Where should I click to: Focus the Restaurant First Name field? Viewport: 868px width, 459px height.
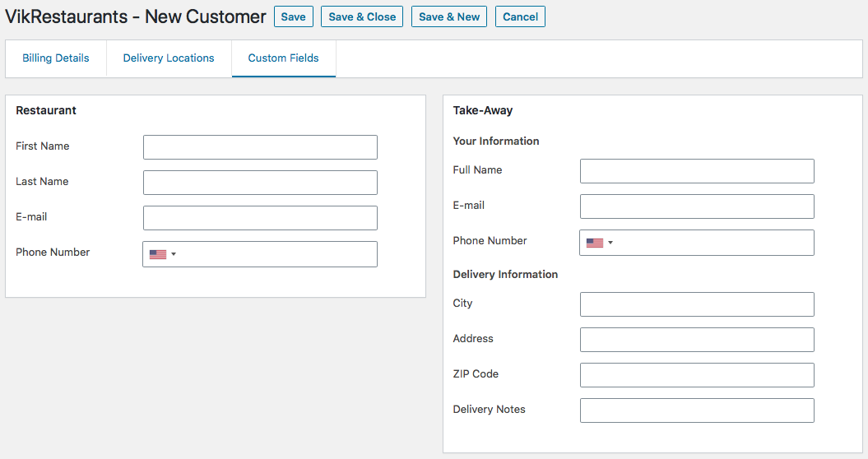[x=260, y=147]
